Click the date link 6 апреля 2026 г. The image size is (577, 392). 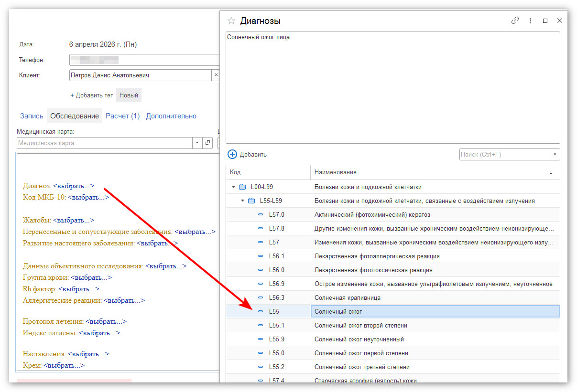point(103,44)
